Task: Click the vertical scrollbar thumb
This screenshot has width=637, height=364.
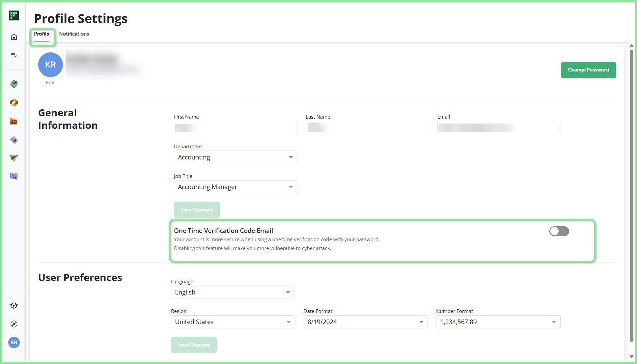Action: click(x=631, y=196)
